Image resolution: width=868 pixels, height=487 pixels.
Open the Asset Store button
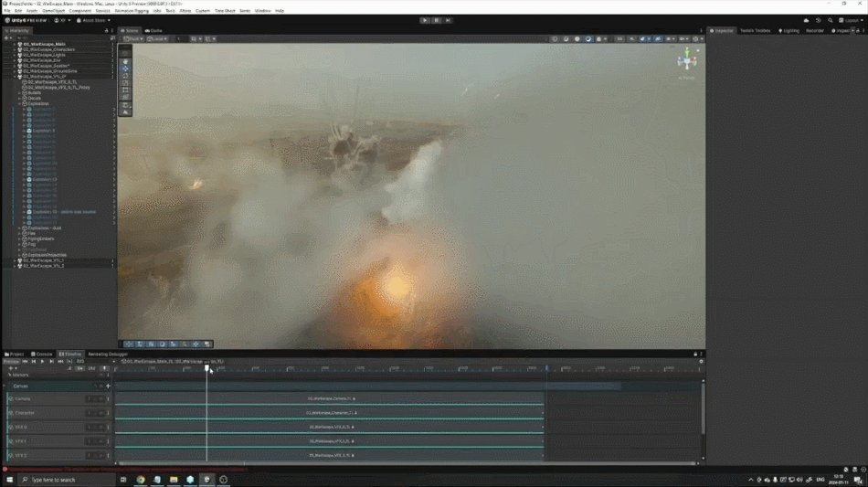(x=90, y=19)
